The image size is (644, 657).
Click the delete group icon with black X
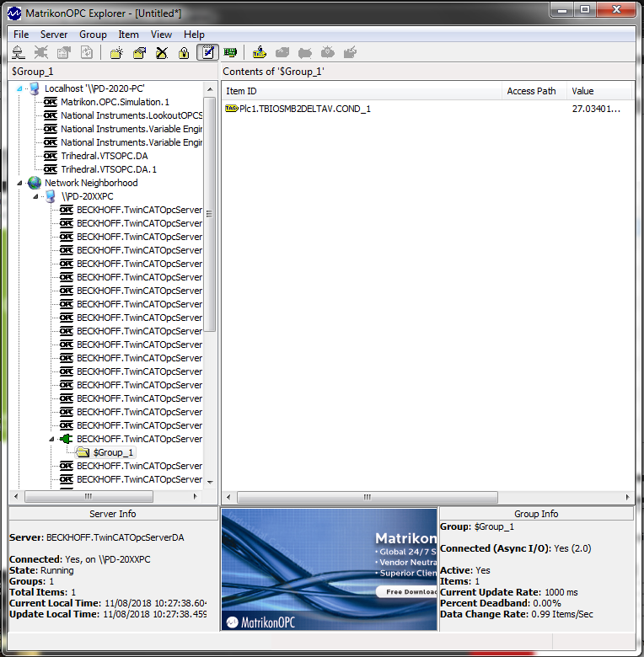tap(162, 52)
